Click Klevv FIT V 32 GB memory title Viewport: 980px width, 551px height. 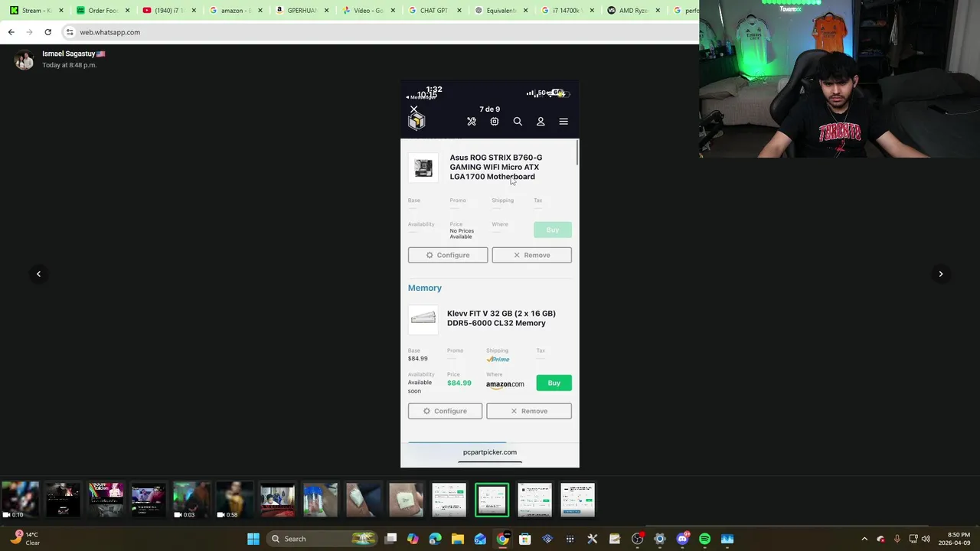tap(501, 318)
